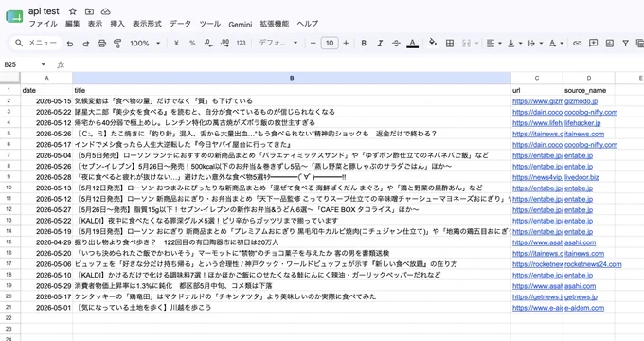This screenshot has width=644, height=341.
Task: Open the e-aidem.com link in row 21
Action: pos(584,308)
